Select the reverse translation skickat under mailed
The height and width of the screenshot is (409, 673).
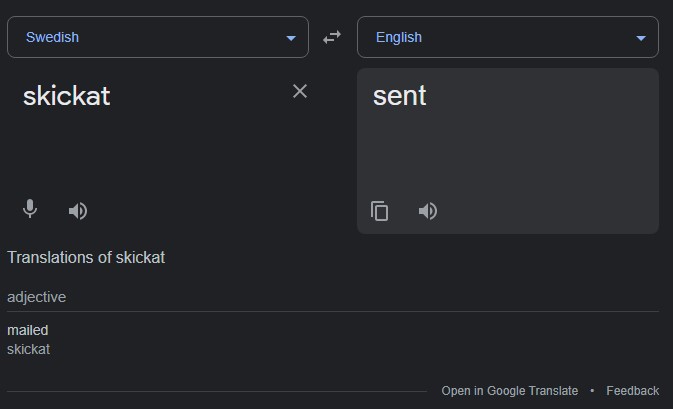point(28,349)
